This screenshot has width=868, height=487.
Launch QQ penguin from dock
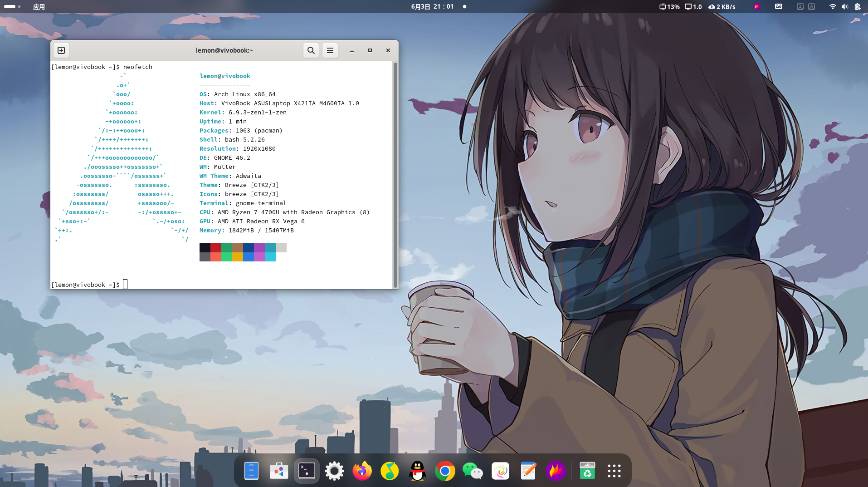pos(417,471)
